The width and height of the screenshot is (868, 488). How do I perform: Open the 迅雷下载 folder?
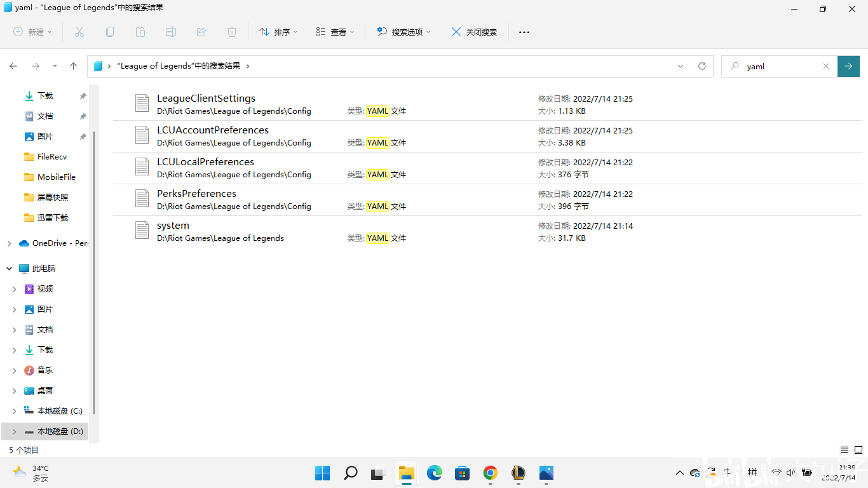pyautogui.click(x=45, y=218)
